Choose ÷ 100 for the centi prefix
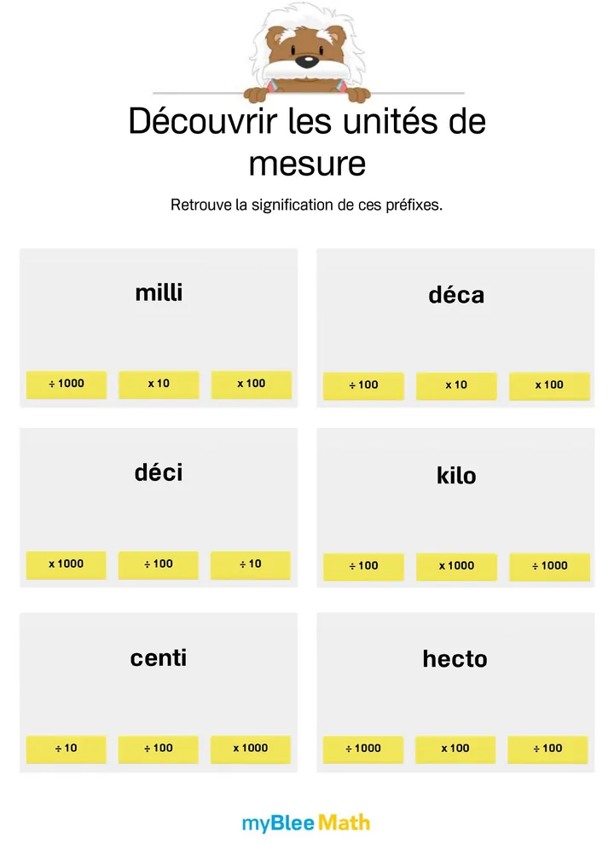This screenshot has height=868, width=614. [x=159, y=749]
